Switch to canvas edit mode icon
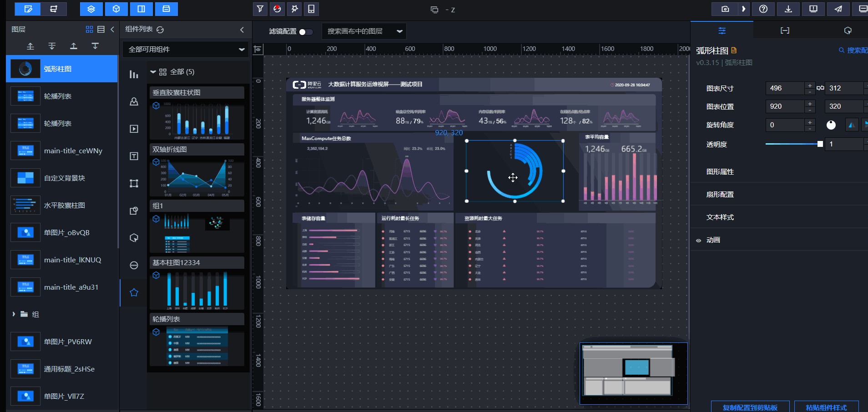The height and width of the screenshot is (412, 868). (x=28, y=9)
